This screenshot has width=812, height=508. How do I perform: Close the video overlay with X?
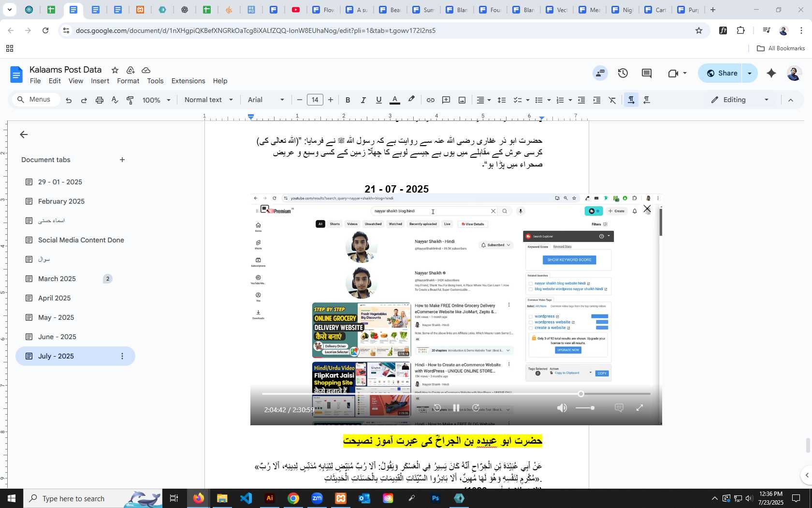coord(647,209)
